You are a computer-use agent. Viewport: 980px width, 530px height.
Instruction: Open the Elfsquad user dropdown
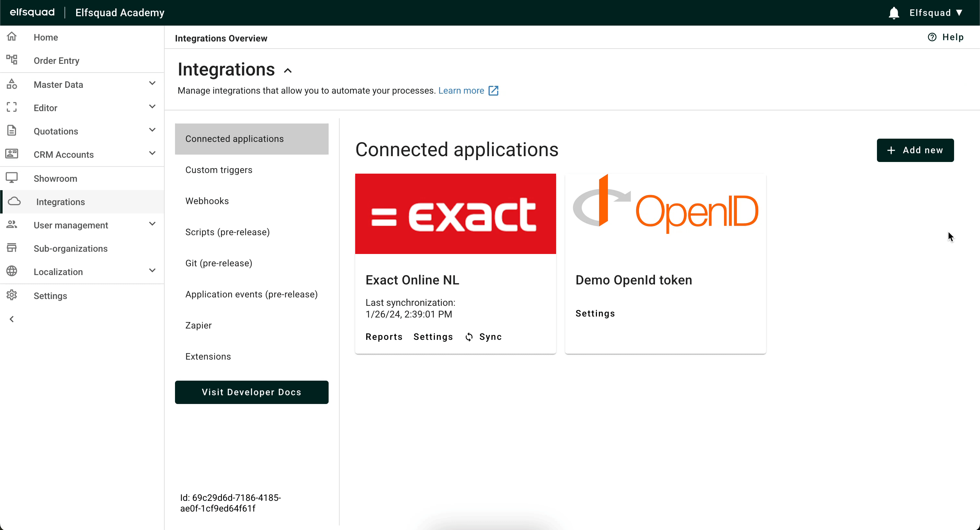936,13
